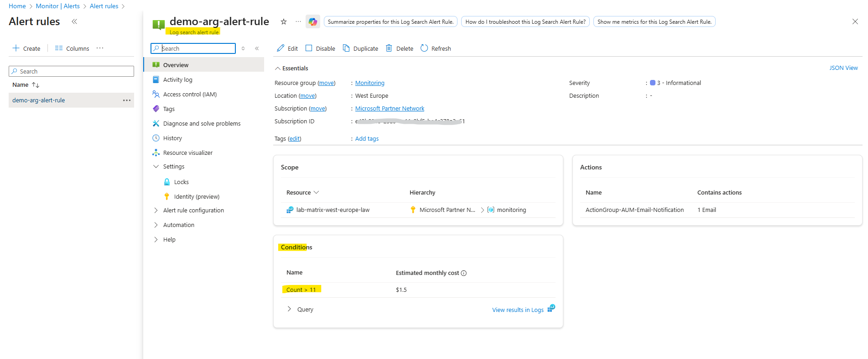Focus the resource menu search field

(193, 48)
